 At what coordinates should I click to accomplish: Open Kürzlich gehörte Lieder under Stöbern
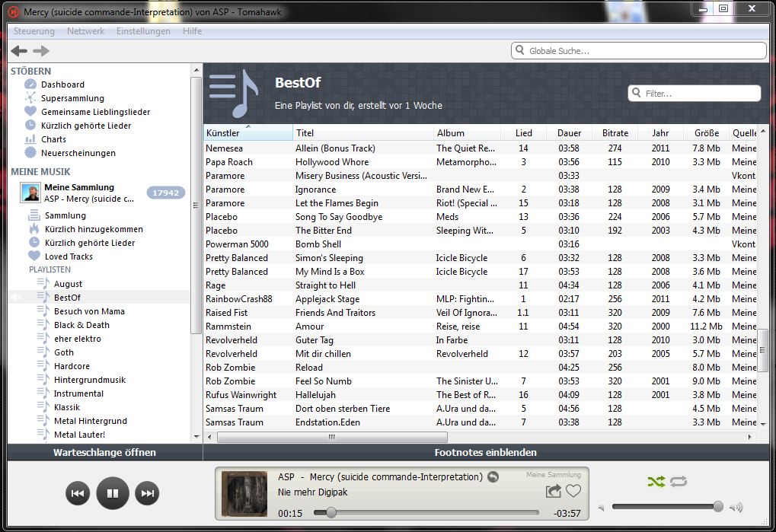point(86,126)
